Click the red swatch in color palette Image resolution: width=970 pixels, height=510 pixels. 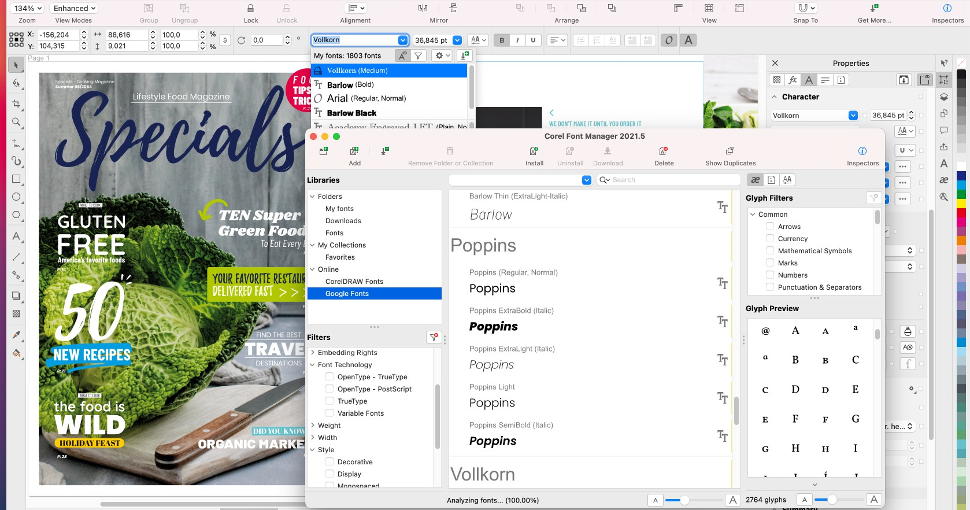961,213
